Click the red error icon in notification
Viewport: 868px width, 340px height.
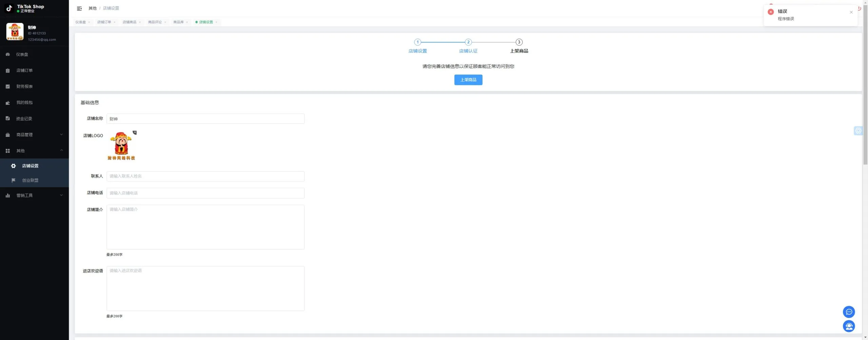[771, 12]
